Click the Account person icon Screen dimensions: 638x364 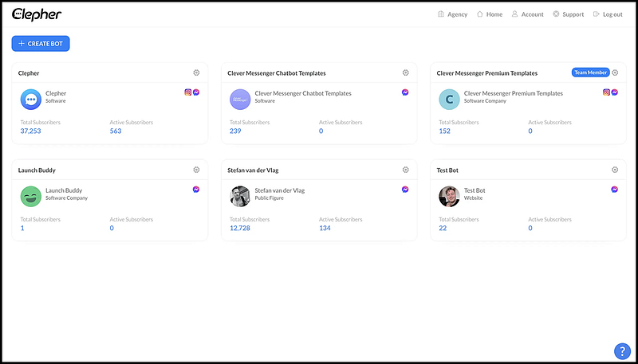(514, 14)
